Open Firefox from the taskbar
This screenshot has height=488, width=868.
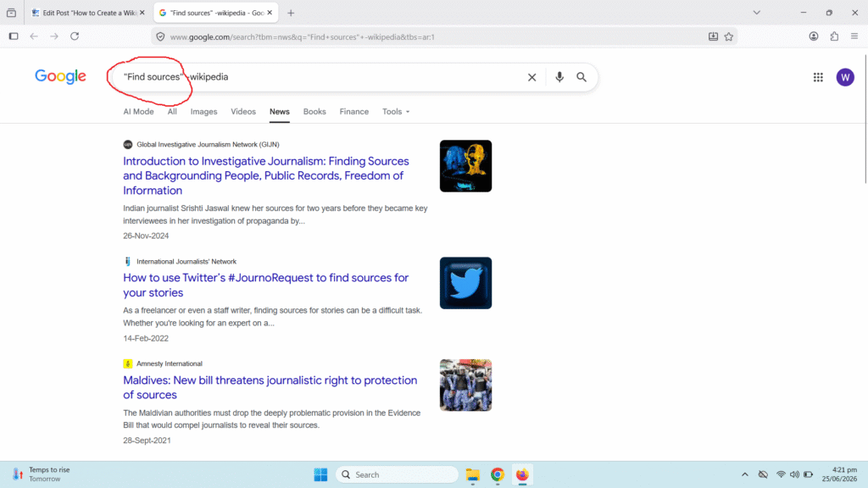click(522, 474)
